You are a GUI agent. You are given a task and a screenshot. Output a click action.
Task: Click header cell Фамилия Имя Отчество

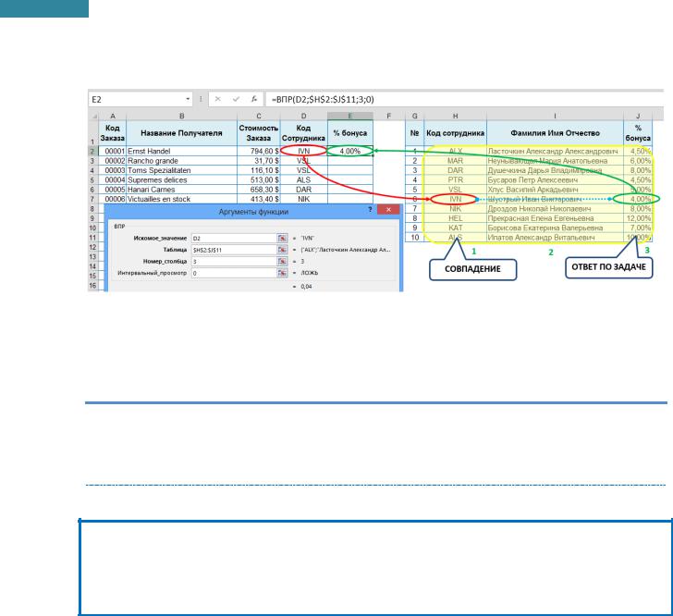tap(555, 133)
